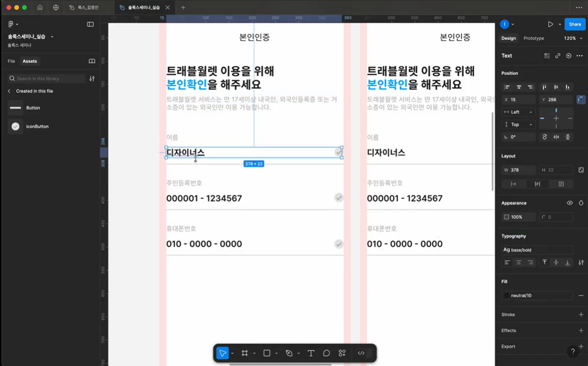This screenshot has width=588, height=366.
Task: Align left in Position panel
Action: click(x=507, y=87)
